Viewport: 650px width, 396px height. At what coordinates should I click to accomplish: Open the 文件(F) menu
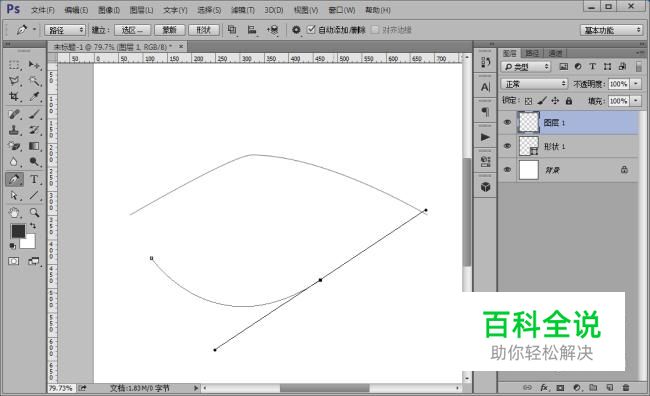point(43,10)
